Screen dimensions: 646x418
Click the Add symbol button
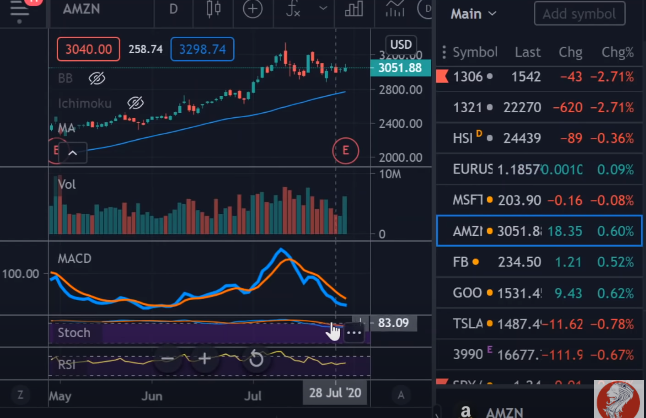tap(579, 14)
